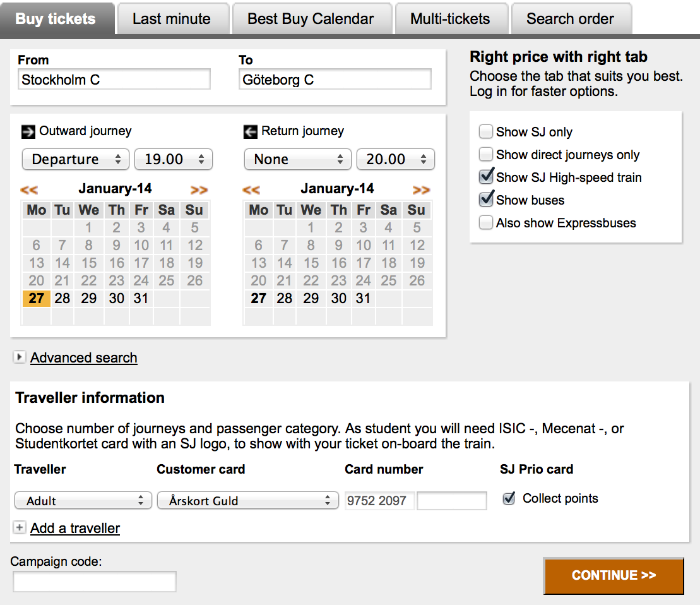Open the Best Buy Calendar tab
This screenshot has height=605, width=700.
click(311, 19)
